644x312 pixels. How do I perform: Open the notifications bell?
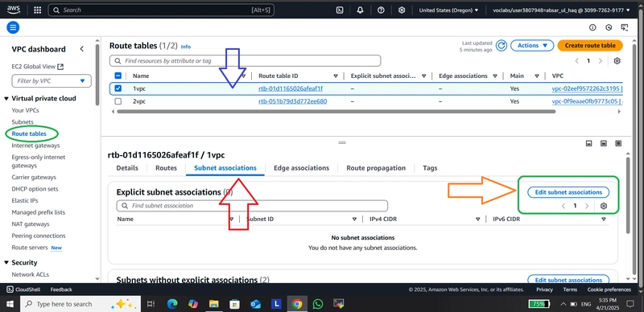pos(360,10)
